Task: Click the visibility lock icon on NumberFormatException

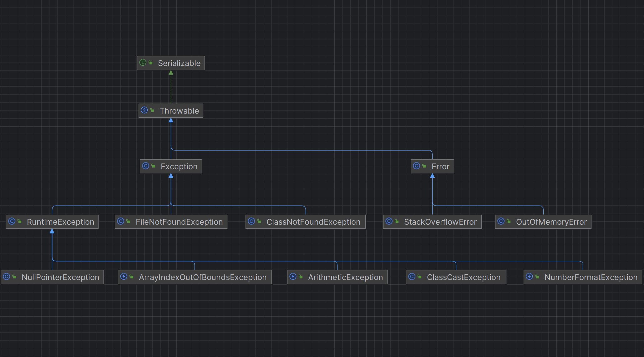Action: click(537, 277)
